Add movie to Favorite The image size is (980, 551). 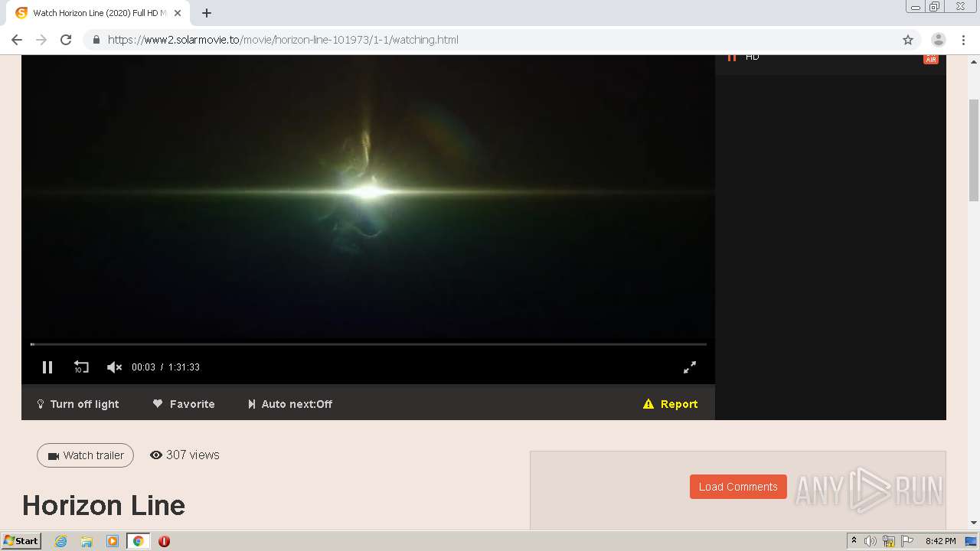(x=184, y=404)
